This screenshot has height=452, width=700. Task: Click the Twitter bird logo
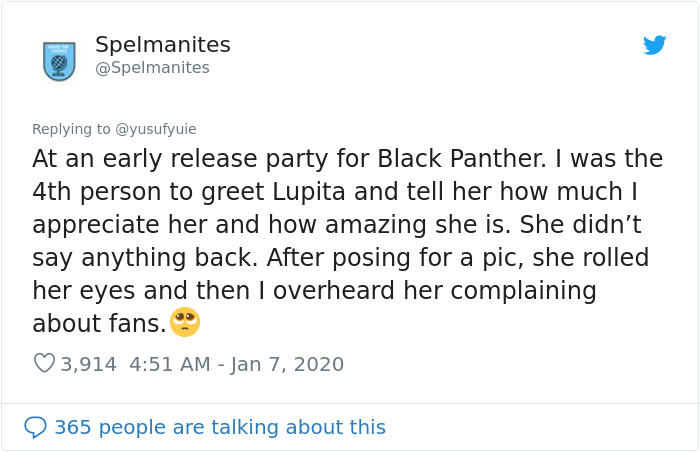pos(654,45)
